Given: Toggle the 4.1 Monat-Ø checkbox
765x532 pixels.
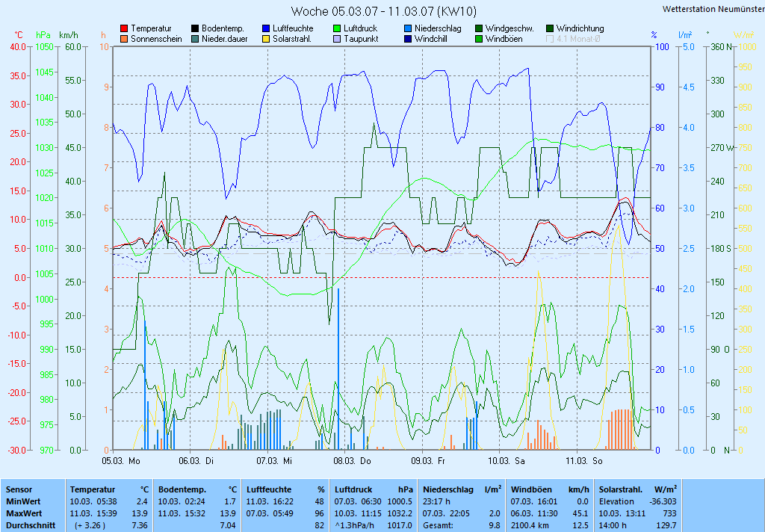Looking at the screenshot, I should (551, 39).
